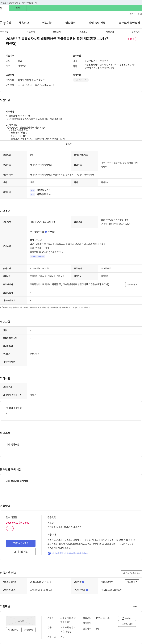Viewport: 142px width, 644px height.
Task: Select the 구인인증번호 K161232506180029
Action: tap(111, 590)
